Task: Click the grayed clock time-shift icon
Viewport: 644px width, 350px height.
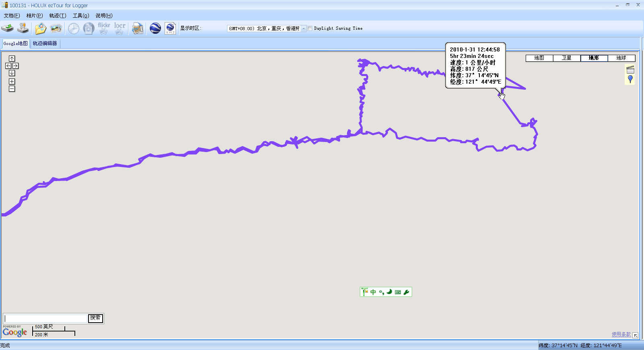Action: click(x=73, y=28)
